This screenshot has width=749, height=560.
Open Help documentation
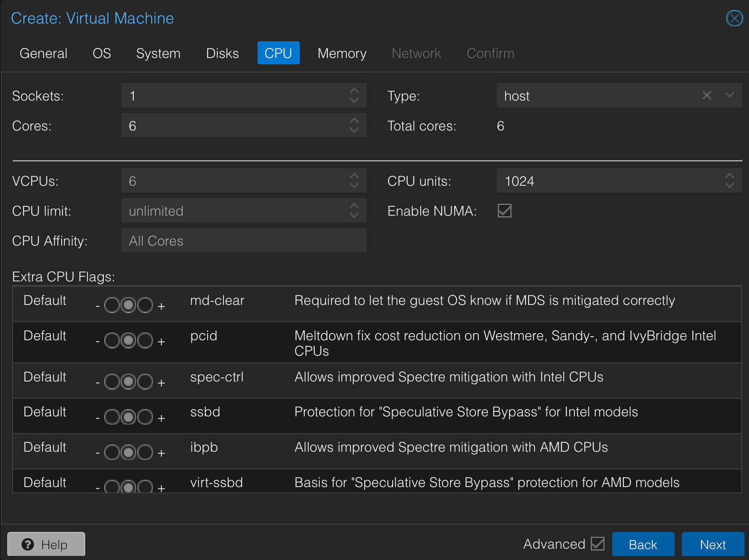(x=46, y=544)
